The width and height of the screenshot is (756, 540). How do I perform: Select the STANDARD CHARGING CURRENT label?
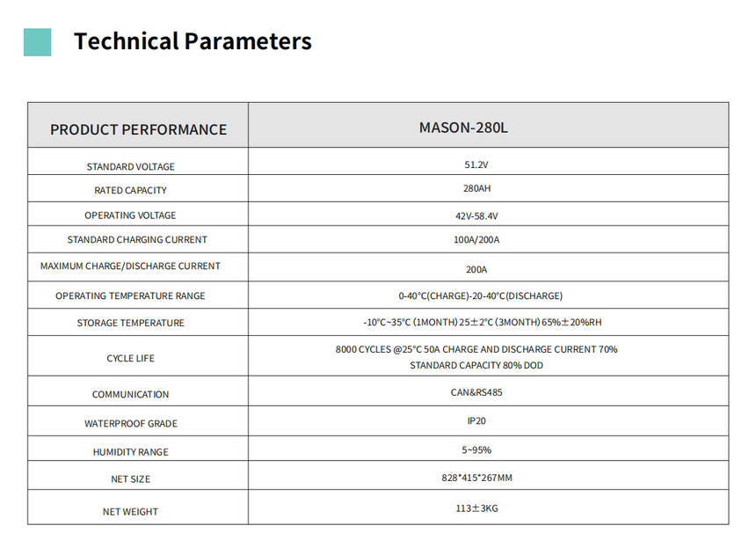[137, 239]
